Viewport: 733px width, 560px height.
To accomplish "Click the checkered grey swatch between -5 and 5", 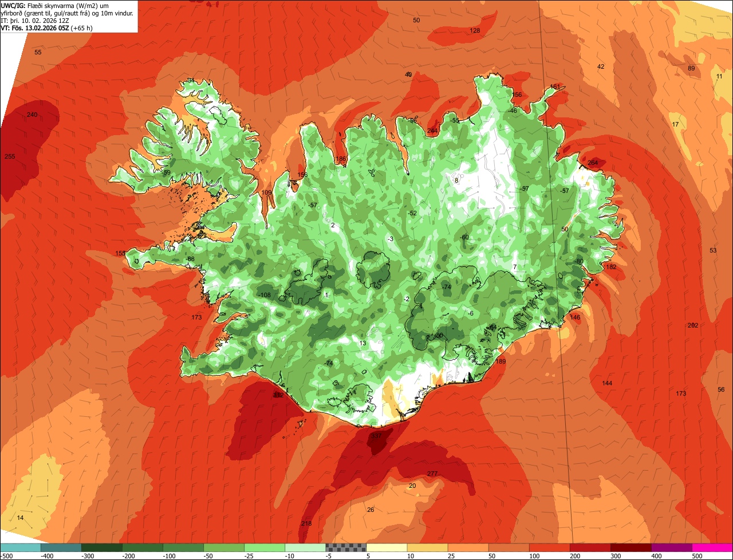I will pos(346,547).
